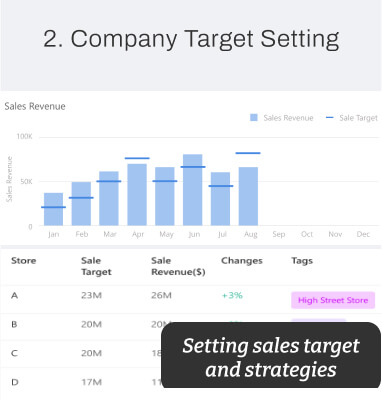
Task: Sort by Sale Target column header
Action: coord(96,266)
